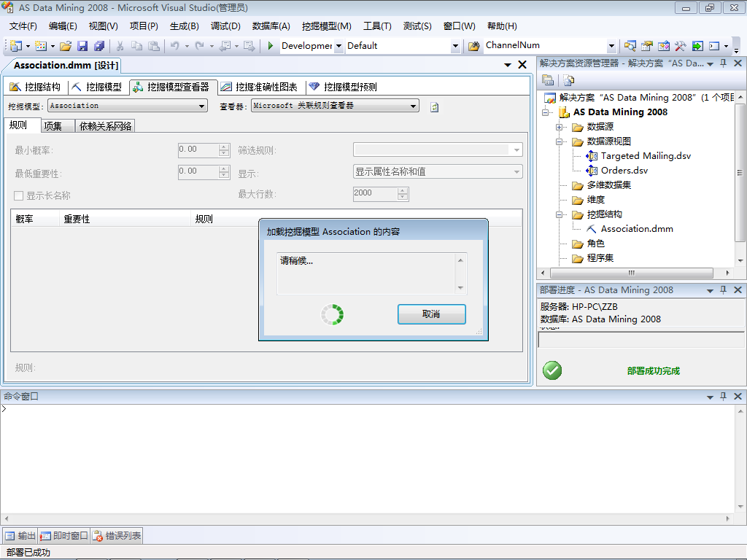Click the Cut toolbar icon

point(120,46)
